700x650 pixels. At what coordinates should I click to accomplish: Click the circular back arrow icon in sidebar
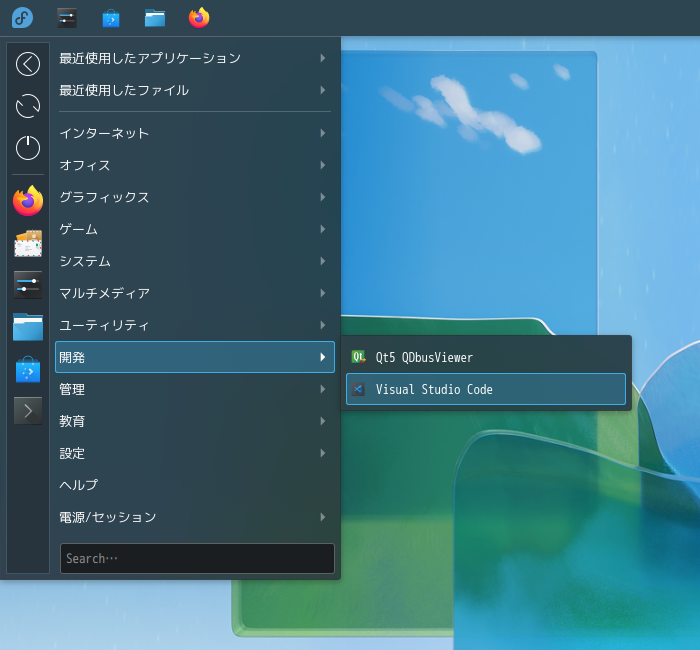[28, 64]
